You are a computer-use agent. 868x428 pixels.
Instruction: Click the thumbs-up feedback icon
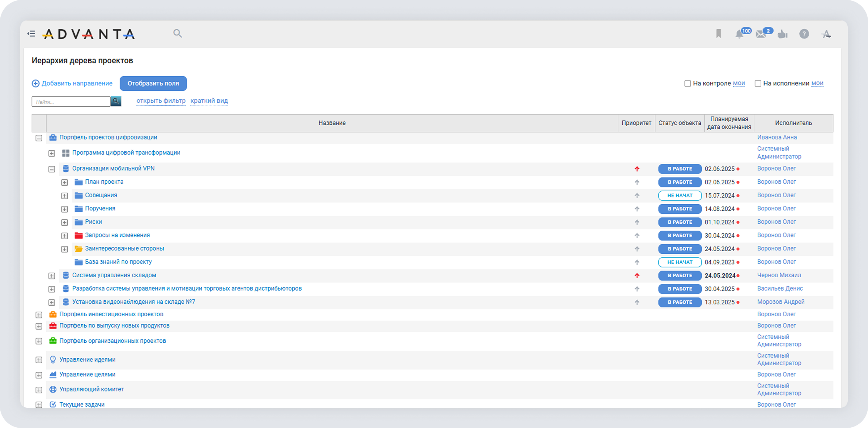pyautogui.click(x=782, y=34)
